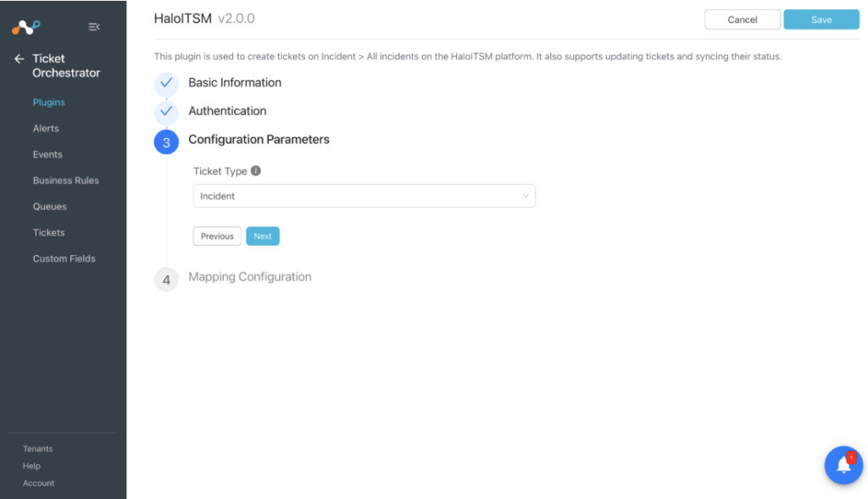The height and width of the screenshot is (499, 868).
Task: Go back using the arrow beside Ticket Orchestrator
Action: point(19,58)
